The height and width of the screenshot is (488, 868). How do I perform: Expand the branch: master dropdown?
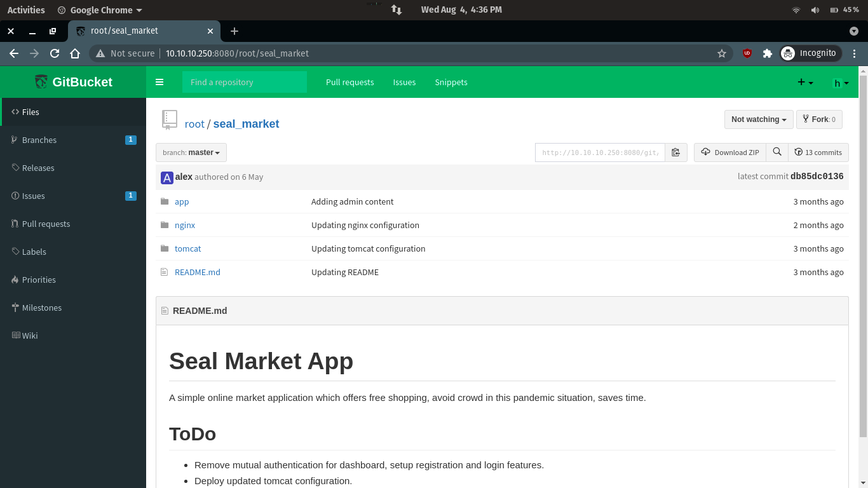(x=191, y=152)
